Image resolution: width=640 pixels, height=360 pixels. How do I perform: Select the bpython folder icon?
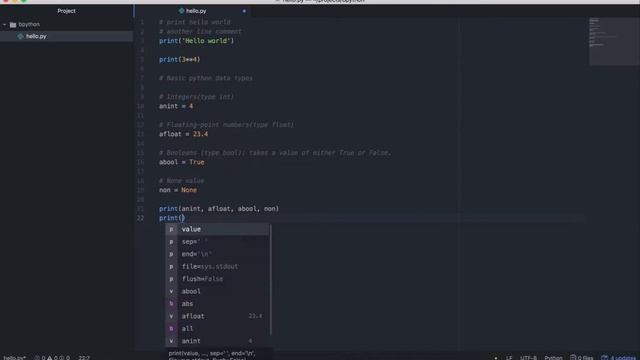pos(13,25)
